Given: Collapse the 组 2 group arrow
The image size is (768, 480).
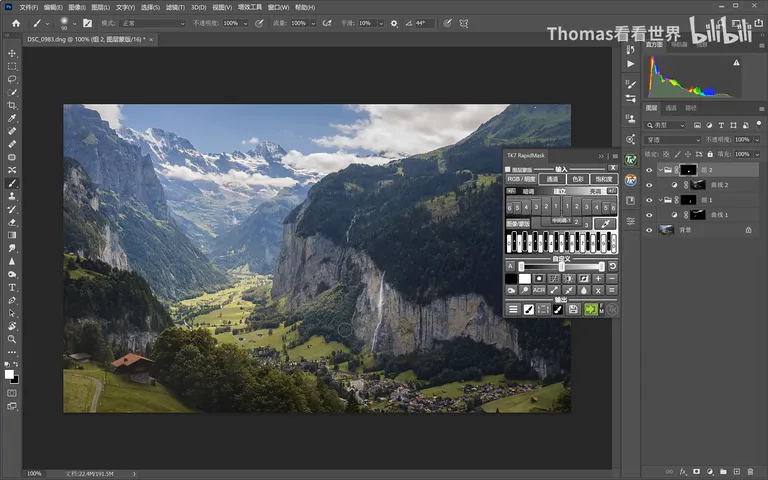Looking at the screenshot, I should 660,170.
